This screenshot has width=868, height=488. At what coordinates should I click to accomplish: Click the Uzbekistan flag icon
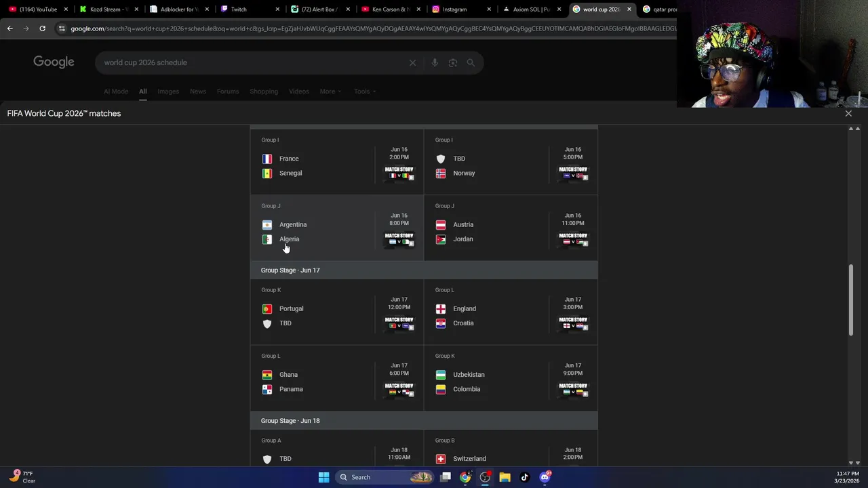(x=441, y=375)
